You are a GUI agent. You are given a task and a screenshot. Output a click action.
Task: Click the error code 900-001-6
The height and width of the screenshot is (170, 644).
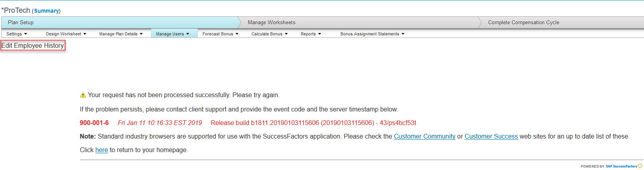[94, 123]
